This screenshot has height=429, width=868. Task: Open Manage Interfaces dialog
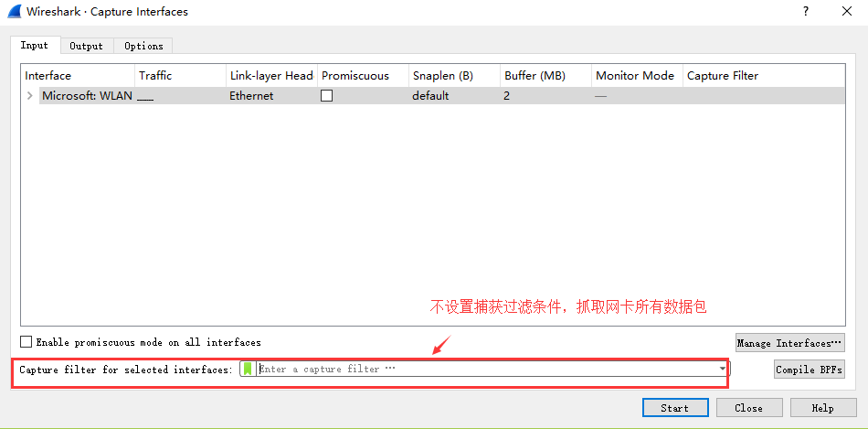790,343
